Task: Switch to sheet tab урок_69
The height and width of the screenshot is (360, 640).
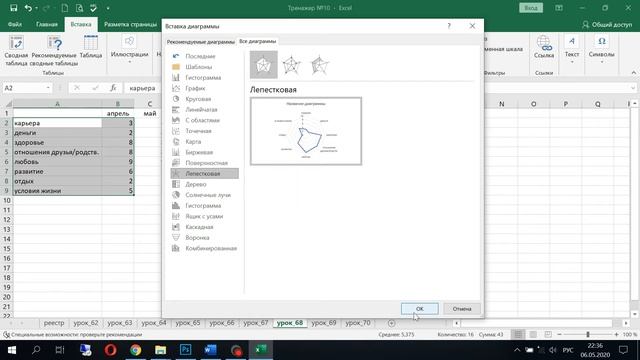Action: (x=324, y=323)
